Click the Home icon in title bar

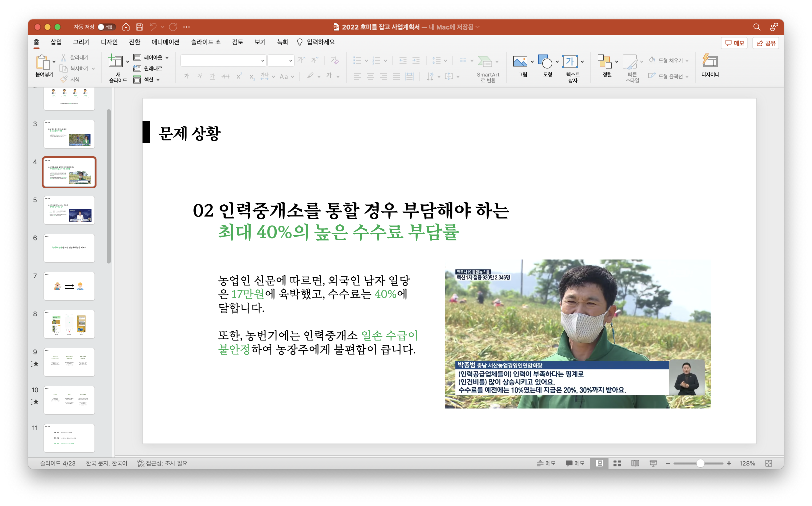click(126, 27)
